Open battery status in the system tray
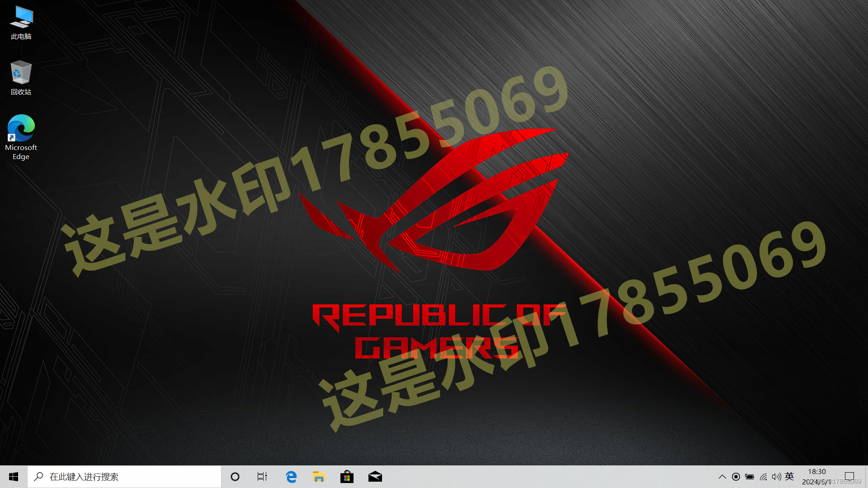The image size is (868, 488). point(750,477)
